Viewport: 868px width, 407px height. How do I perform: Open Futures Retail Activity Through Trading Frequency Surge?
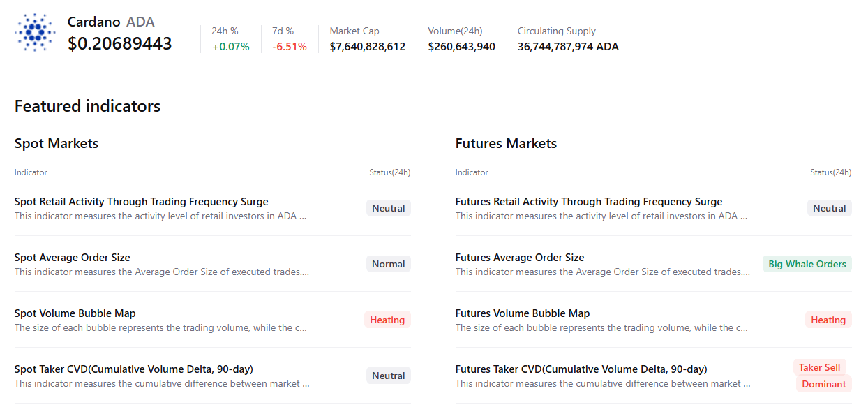(x=589, y=202)
